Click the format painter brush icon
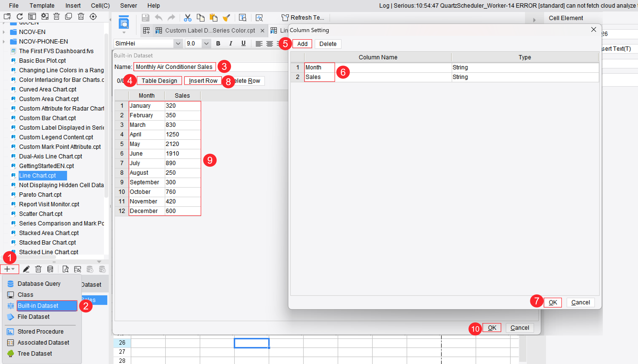This screenshot has height=364, width=638. click(x=226, y=18)
